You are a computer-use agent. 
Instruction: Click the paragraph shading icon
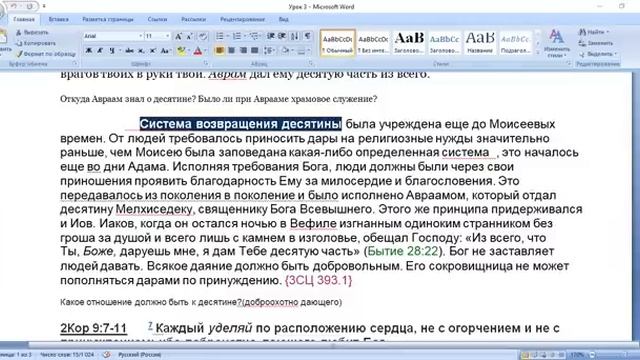(x=285, y=51)
